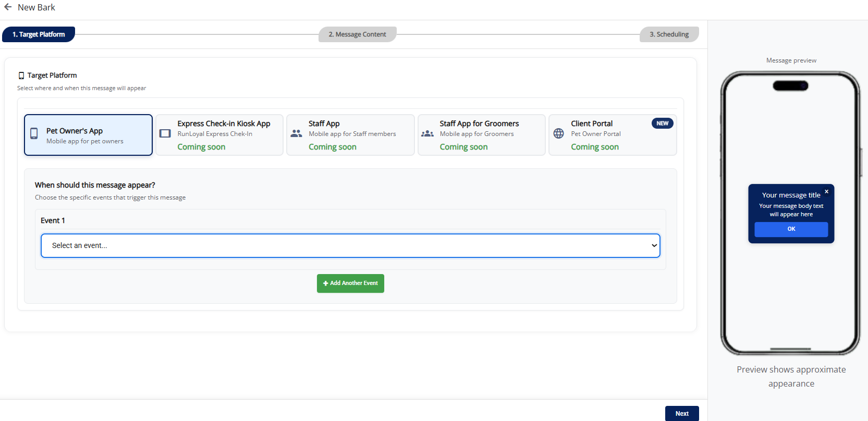Image resolution: width=868 pixels, height=421 pixels.
Task: Click the Staff App for Groomers group icon
Action: (427, 133)
